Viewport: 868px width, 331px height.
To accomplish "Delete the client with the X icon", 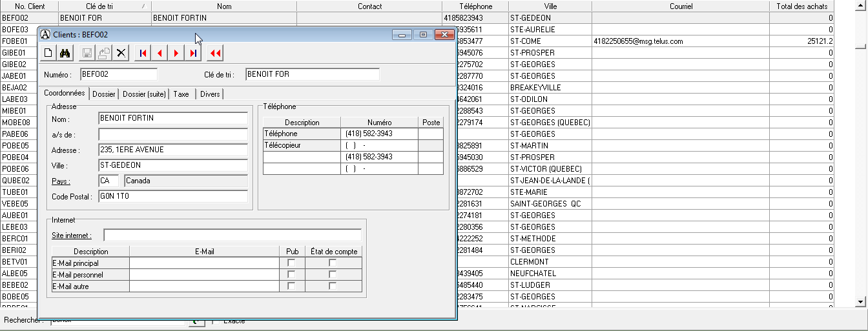I will [x=121, y=53].
